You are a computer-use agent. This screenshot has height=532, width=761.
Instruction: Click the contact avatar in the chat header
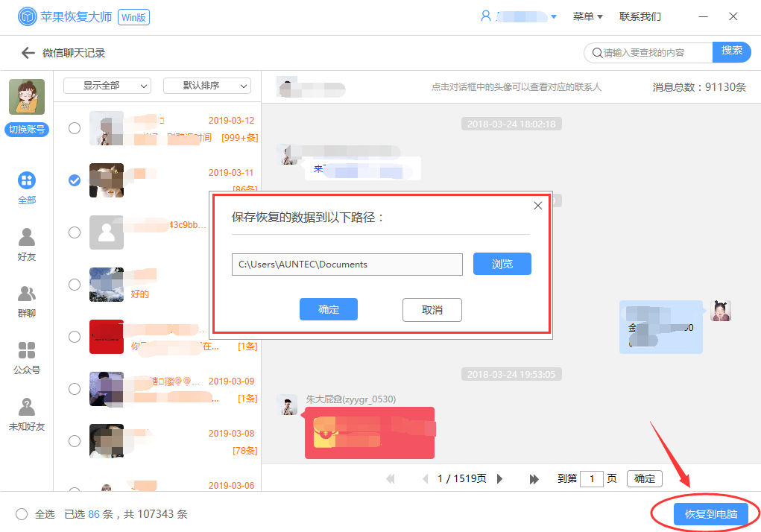(x=287, y=87)
